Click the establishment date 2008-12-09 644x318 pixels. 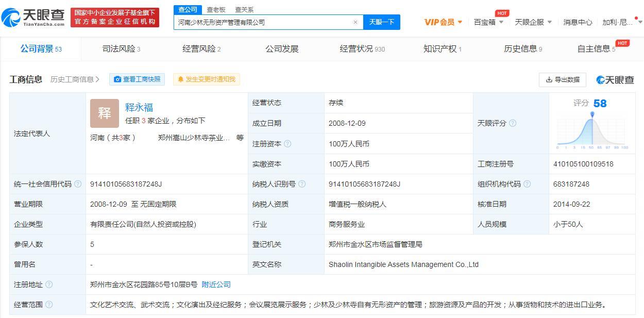[347, 123]
